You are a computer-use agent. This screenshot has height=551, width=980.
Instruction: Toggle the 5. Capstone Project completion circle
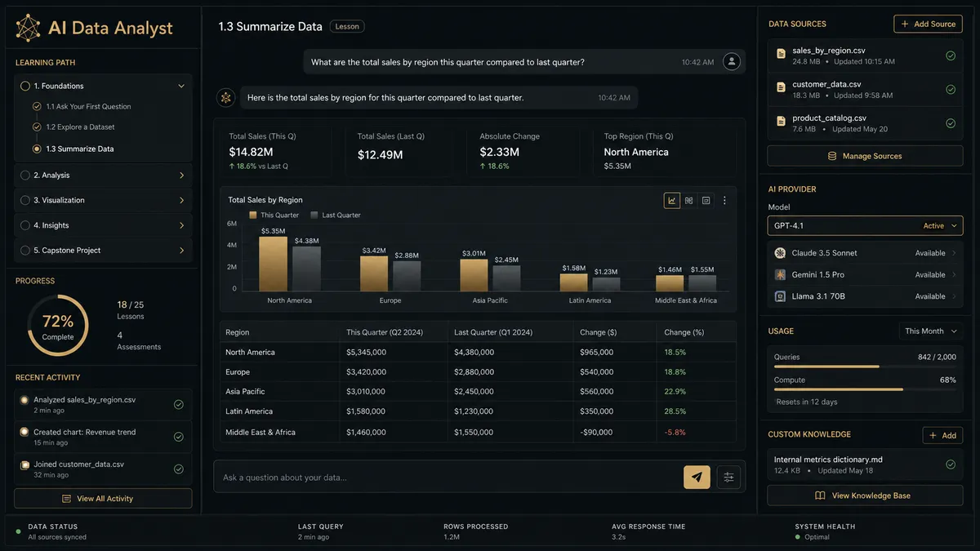25,251
